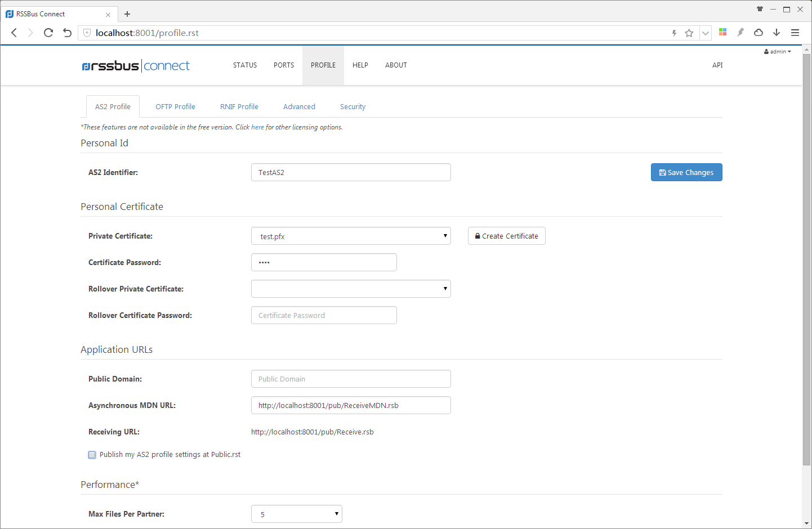Click the lightning bolt icon in address bar

[x=674, y=33]
